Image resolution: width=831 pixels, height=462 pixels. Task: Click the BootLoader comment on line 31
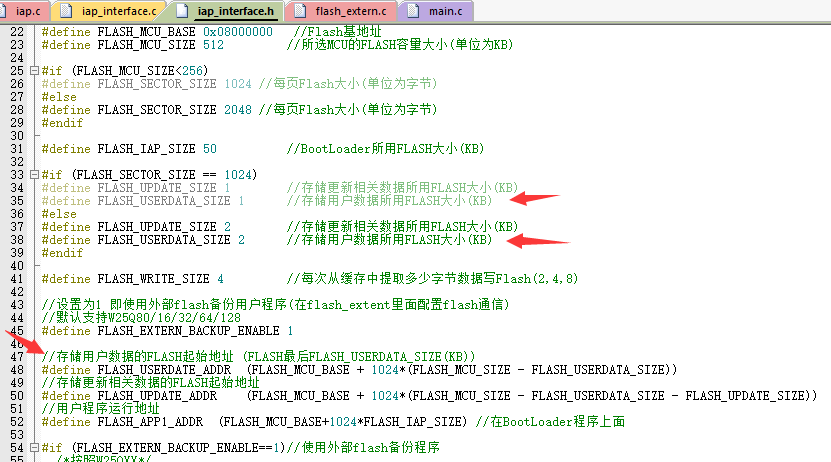385,149
